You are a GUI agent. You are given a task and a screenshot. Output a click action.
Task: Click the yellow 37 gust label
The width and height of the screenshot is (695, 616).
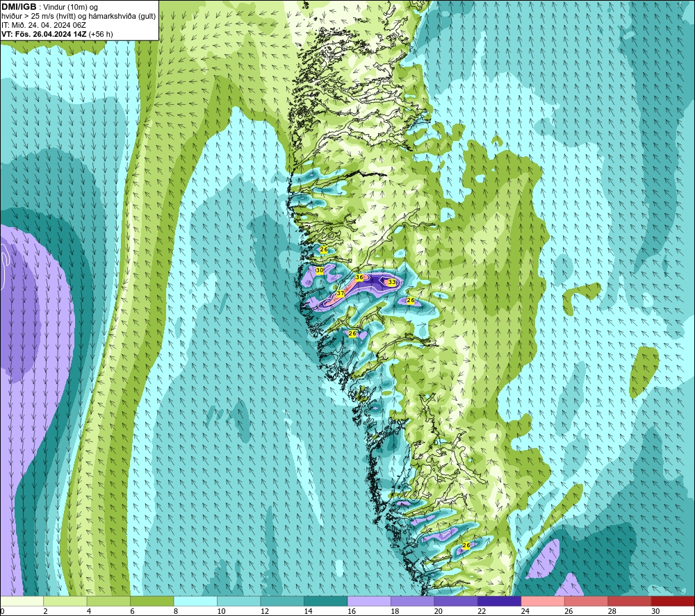[x=341, y=293]
